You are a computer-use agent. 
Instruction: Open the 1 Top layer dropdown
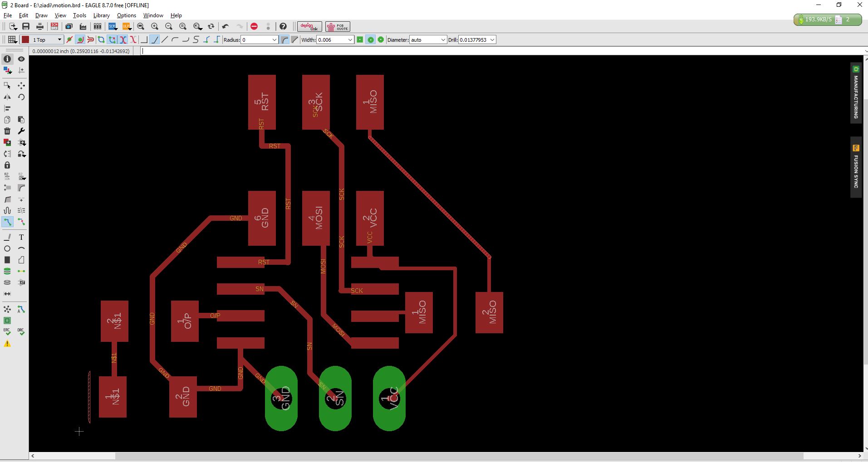pyautogui.click(x=59, y=39)
